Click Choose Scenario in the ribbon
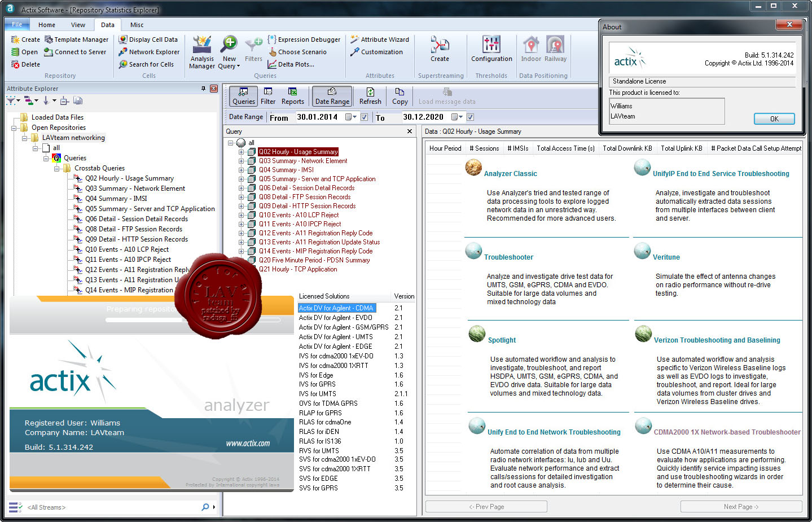The width and height of the screenshot is (812, 522). pos(297,52)
